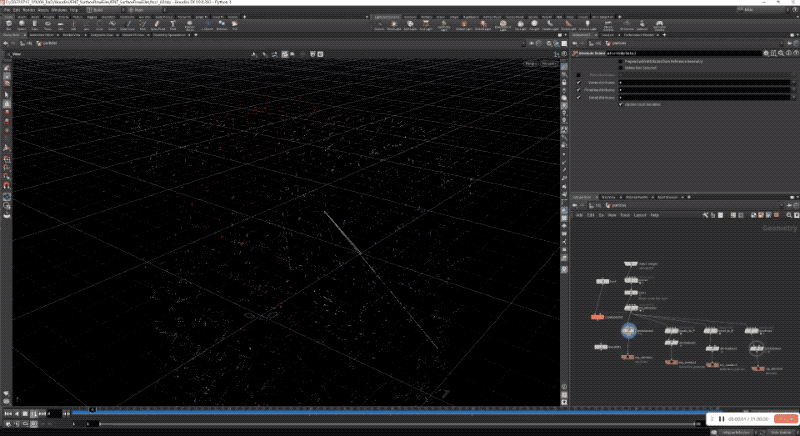Screen dimensions: 800x436
Task: Add an Environment Light from the shelf
Action: [x=503, y=23]
